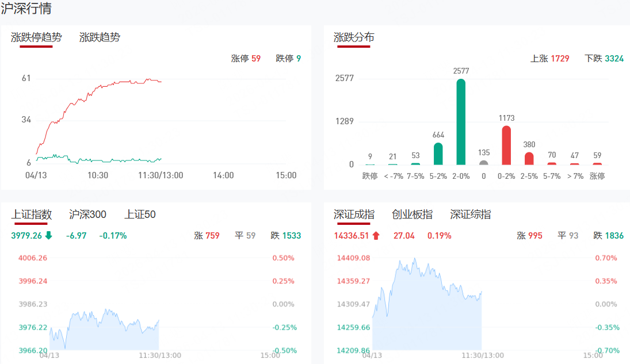
Task: Show the 深证综指 chart tab
Action: pyautogui.click(x=470, y=214)
